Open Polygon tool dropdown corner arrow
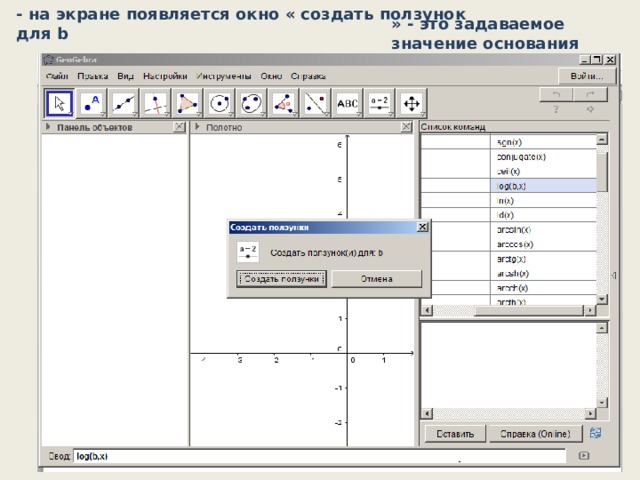The width and height of the screenshot is (640, 480). (x=199, y=114)
